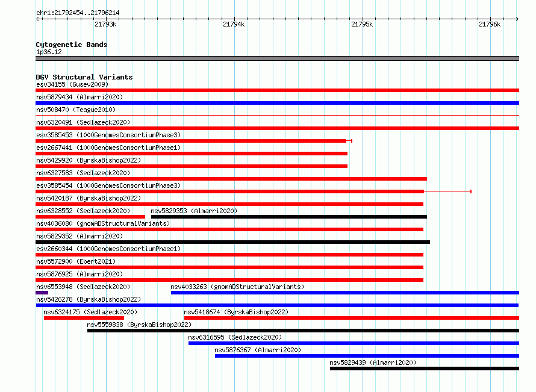Viewport: 536px width, 392px height.
Task: Click the red bar under esv3585453
Action: pos(191,141)
